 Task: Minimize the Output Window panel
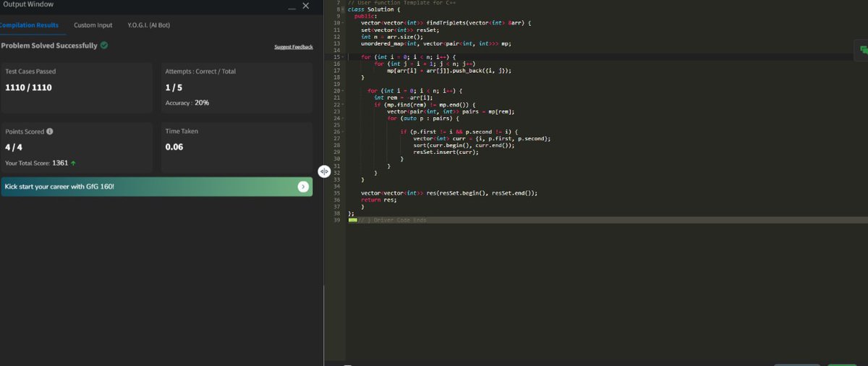click(292, 8)
